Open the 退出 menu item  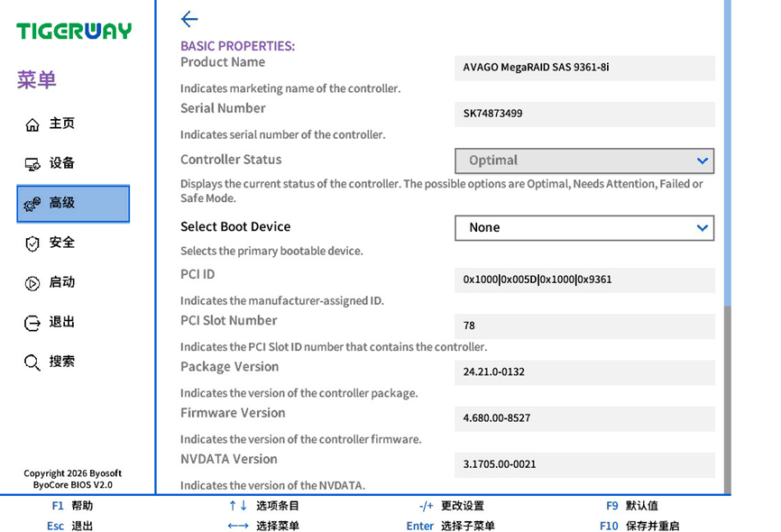point(73,322)
